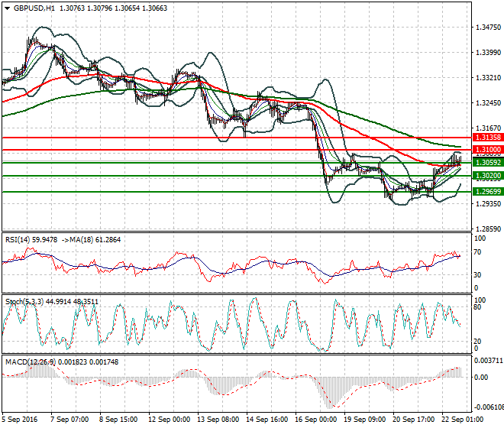Click the MACD scale value 0.00
Screen dimensions: 504x428
(x=481, y=377)
